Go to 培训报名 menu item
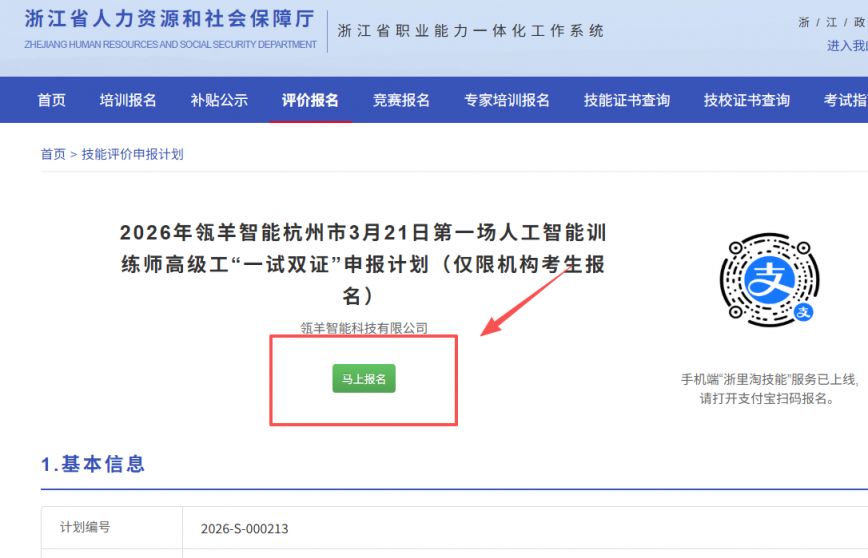The width and height of the screenshot is (868, 558). click(x=128, y=100)
